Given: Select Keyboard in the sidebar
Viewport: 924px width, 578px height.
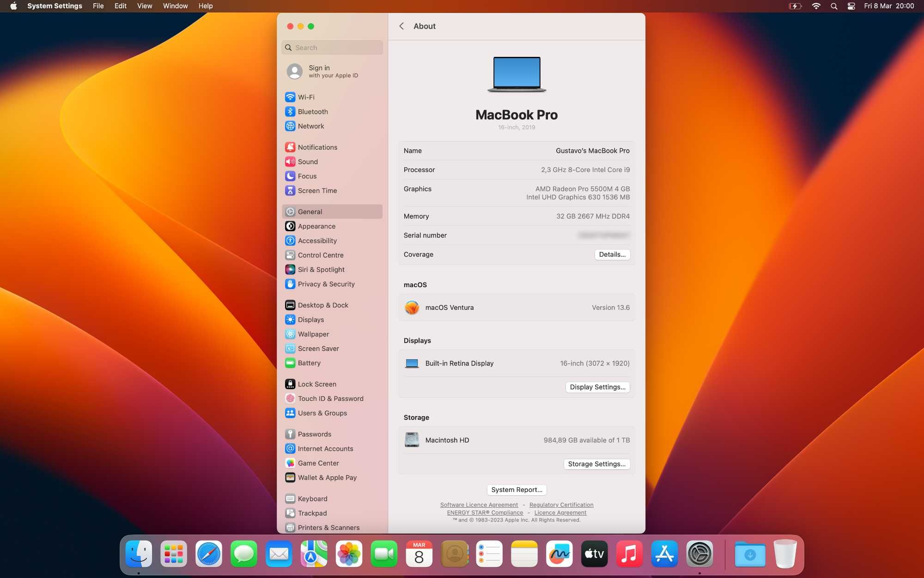Looking at the screenshot, I should (332, 498).
